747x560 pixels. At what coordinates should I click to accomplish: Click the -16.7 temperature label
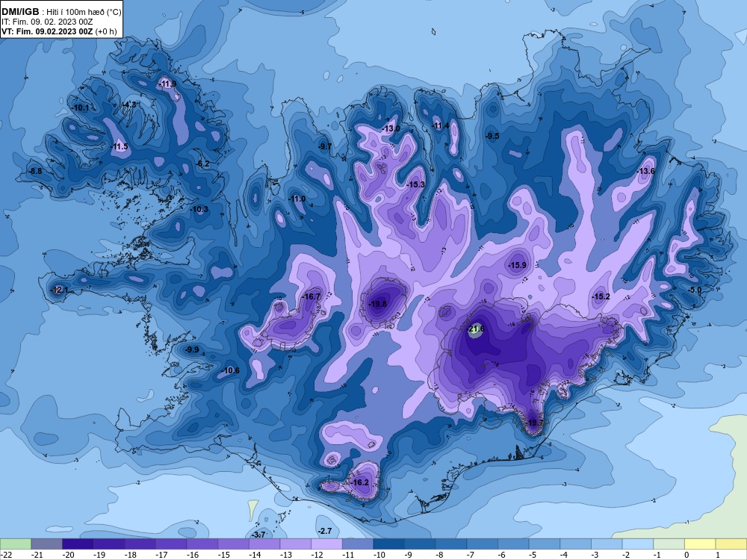tap(311, 296)
